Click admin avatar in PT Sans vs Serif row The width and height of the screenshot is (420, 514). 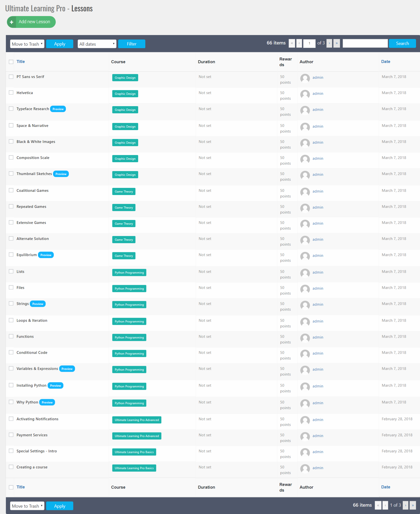tap(305, 79)
